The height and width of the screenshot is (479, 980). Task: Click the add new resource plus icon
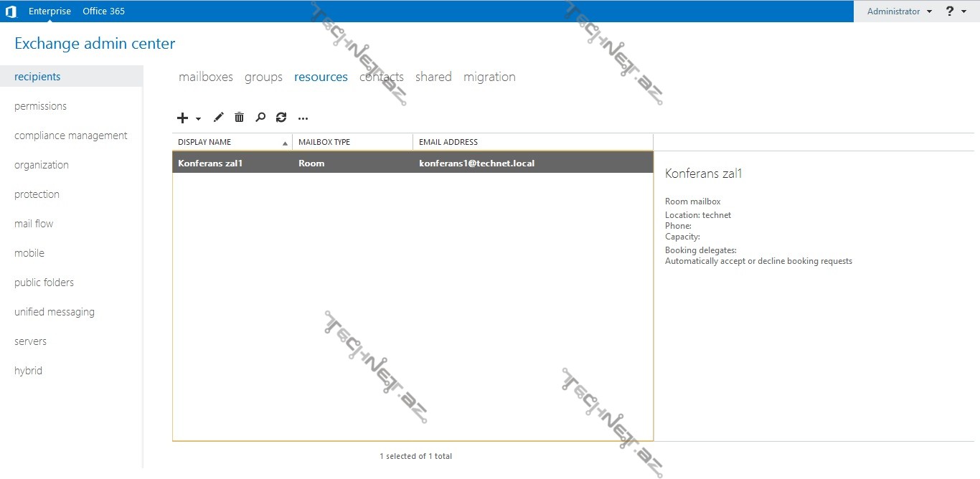(x=182, y=118)
